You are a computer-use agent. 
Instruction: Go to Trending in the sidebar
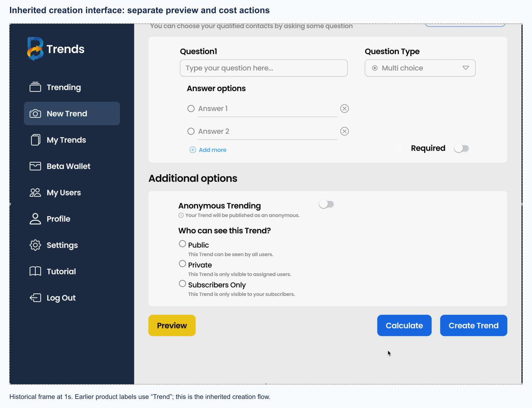(72, 87)
